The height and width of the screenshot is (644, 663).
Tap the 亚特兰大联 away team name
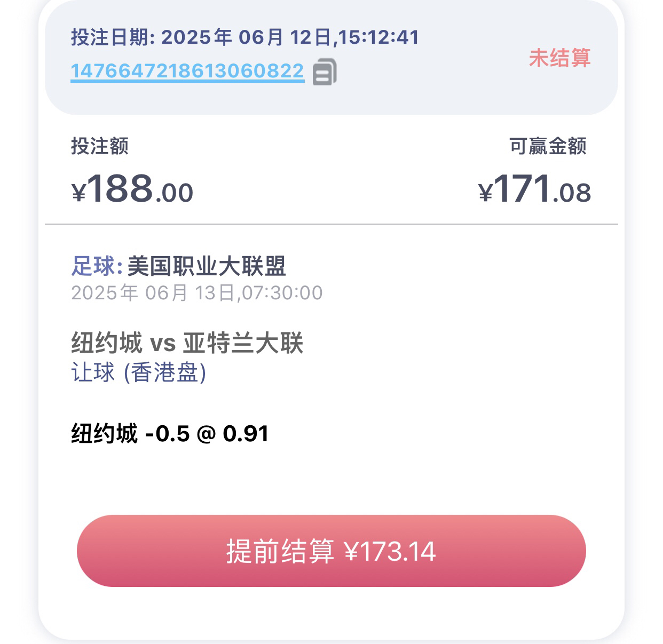(x=243, y=343)
